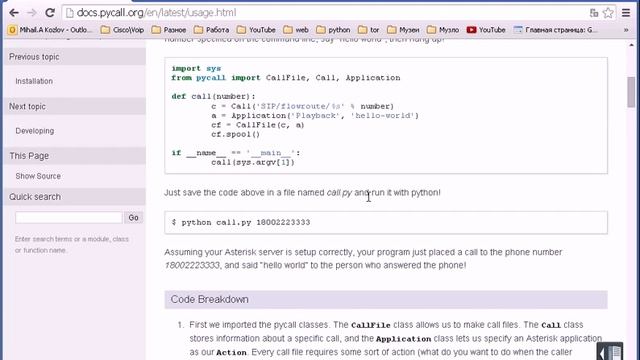The width and height of the screenshot is (640, 360).
Task: Click the italic number 18002223333 in paragraph
Action: tap(192, 266)
